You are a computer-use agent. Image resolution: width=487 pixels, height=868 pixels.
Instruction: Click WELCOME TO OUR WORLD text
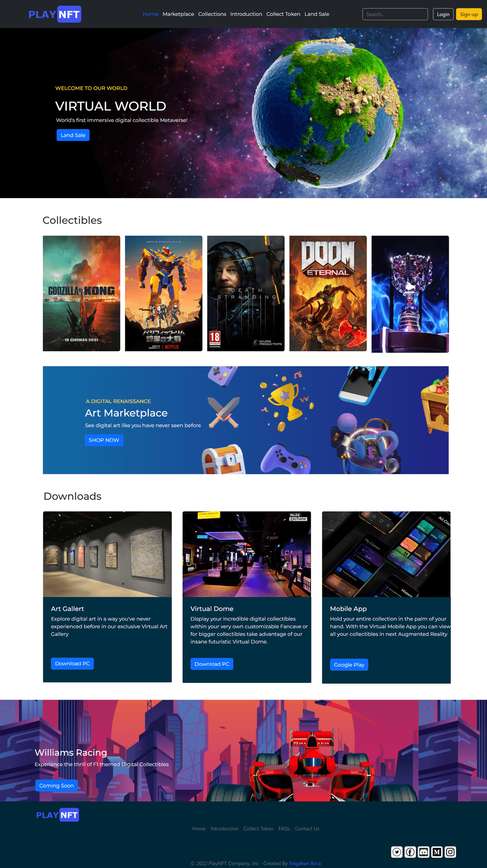point(92,88)
